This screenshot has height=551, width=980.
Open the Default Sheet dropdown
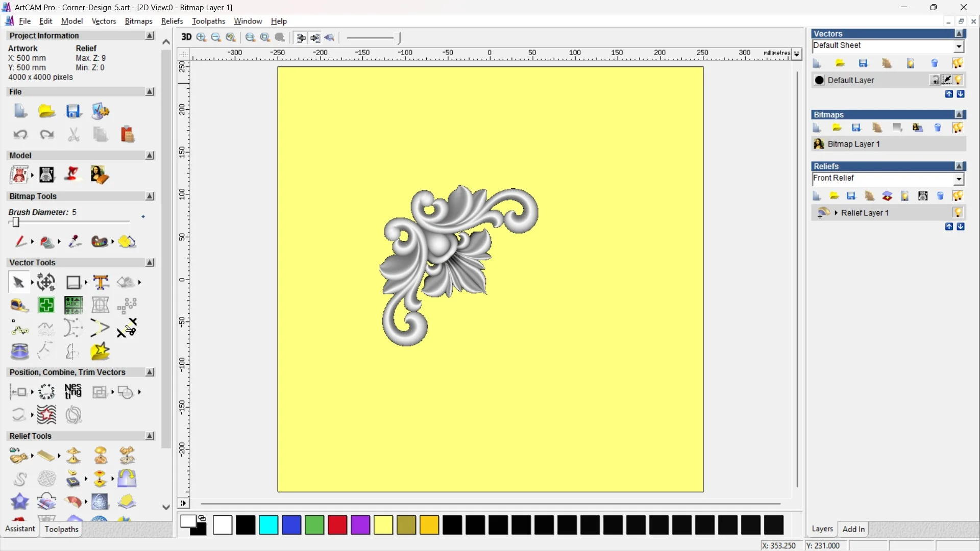coord(959,46)
